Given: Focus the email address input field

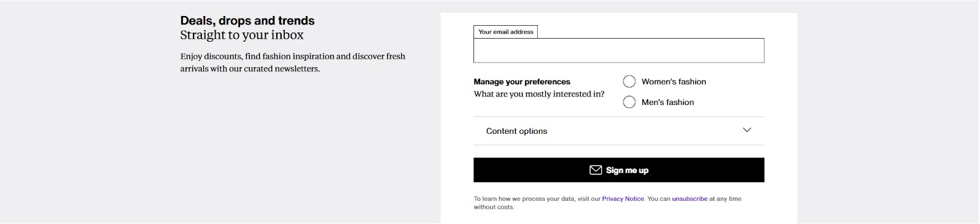Looking at the screenshot, I should pos(619,50).
